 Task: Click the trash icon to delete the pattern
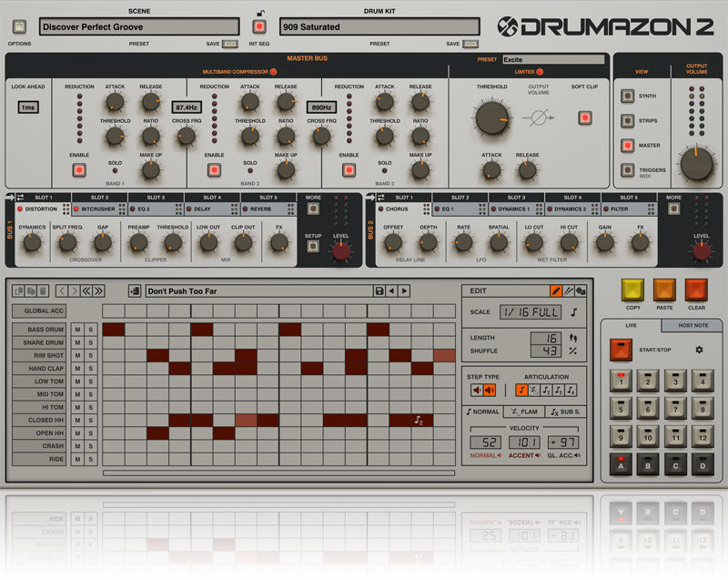43,291
